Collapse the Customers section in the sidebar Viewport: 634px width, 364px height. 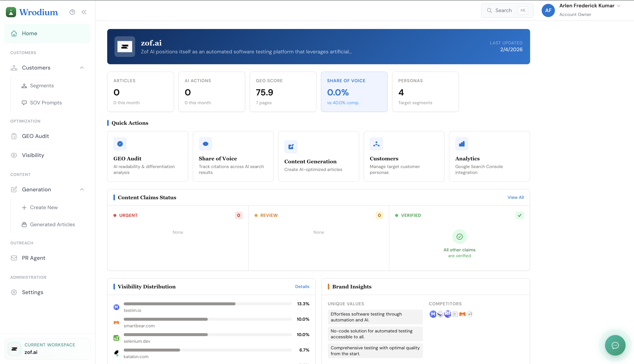pos(82,68)
